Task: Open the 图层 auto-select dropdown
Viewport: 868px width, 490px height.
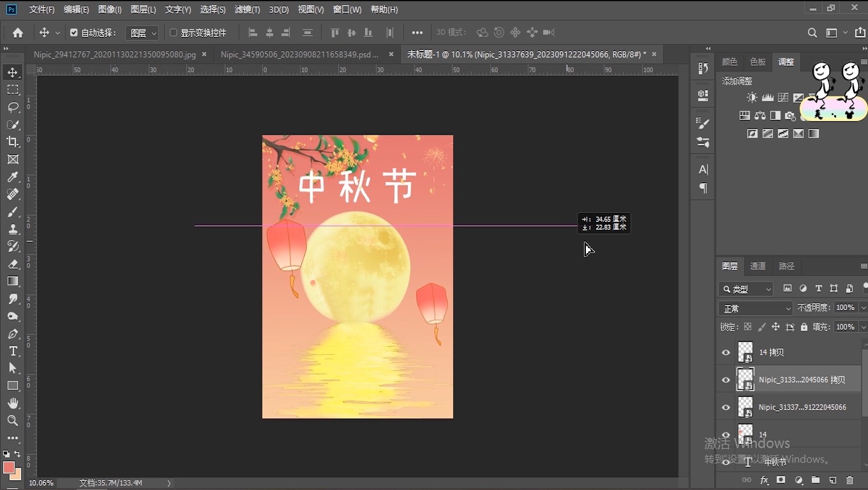Action: point(142,33)
